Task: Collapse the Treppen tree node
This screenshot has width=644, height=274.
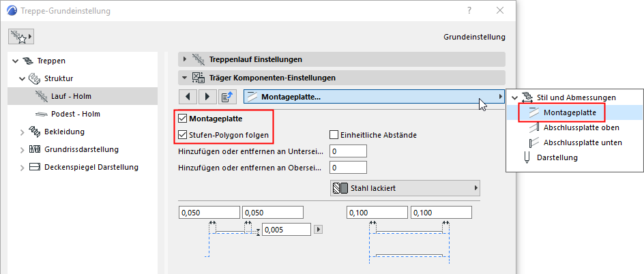Action: [x=16, y=61]
